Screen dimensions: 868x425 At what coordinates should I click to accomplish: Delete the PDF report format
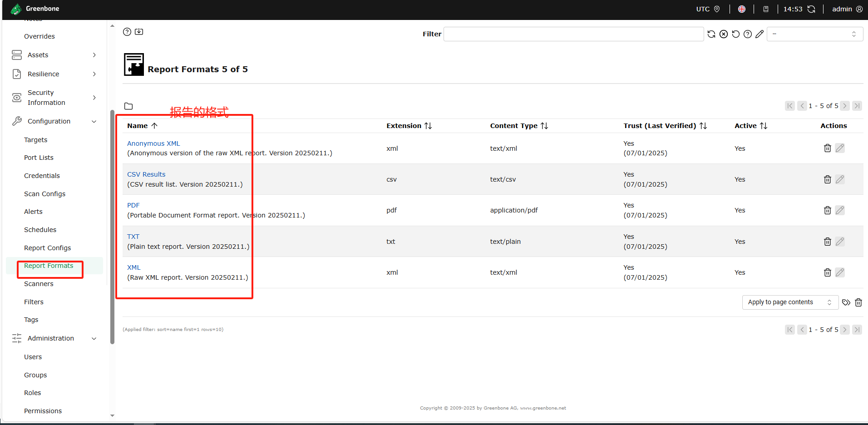(828, 210)
